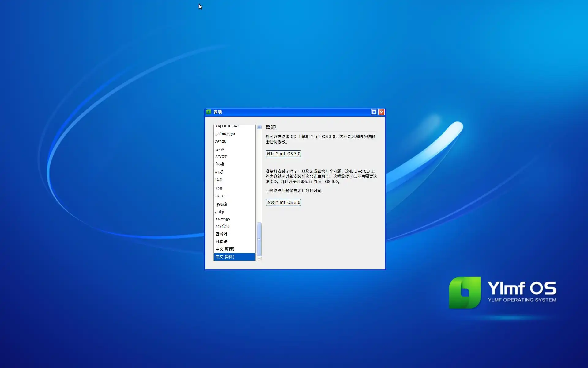Select the Nepali entry नेपाली
The height and width of the screenshot is (368, 588).
pyautogui.click(x=220, y=164)
